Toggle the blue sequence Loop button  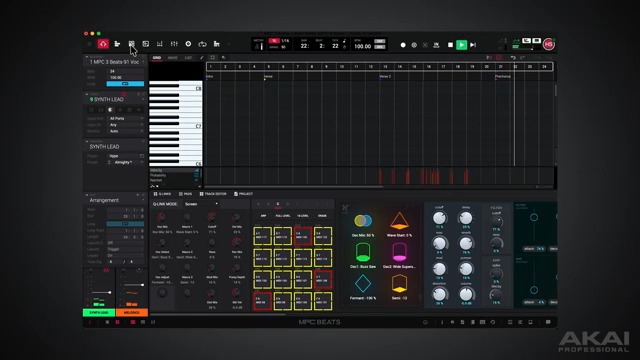click(x=125, y=84)
